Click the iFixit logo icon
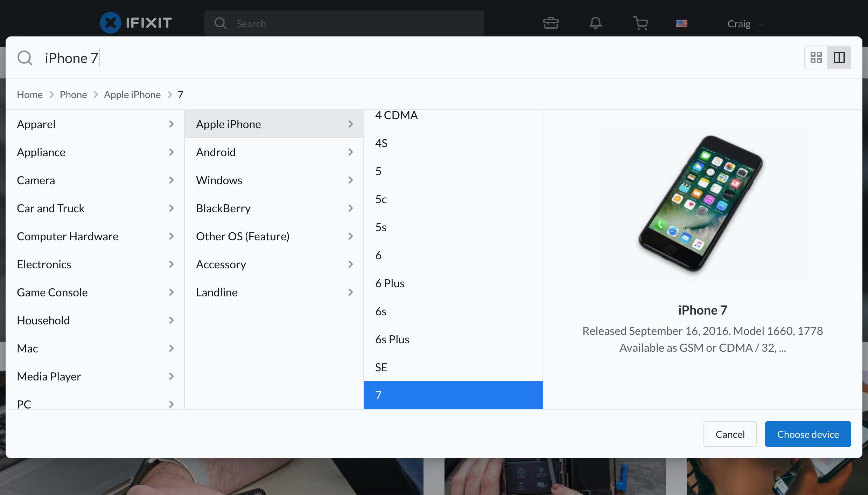Image resolution: width=868 pixels, height=495 pixels. click(111, 23)
